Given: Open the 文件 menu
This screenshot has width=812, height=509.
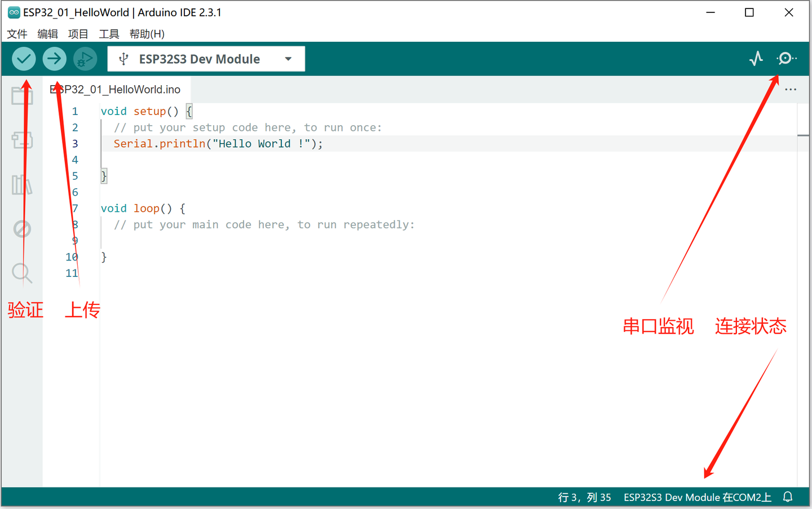Looking at the screenshot, I should 17,34.
